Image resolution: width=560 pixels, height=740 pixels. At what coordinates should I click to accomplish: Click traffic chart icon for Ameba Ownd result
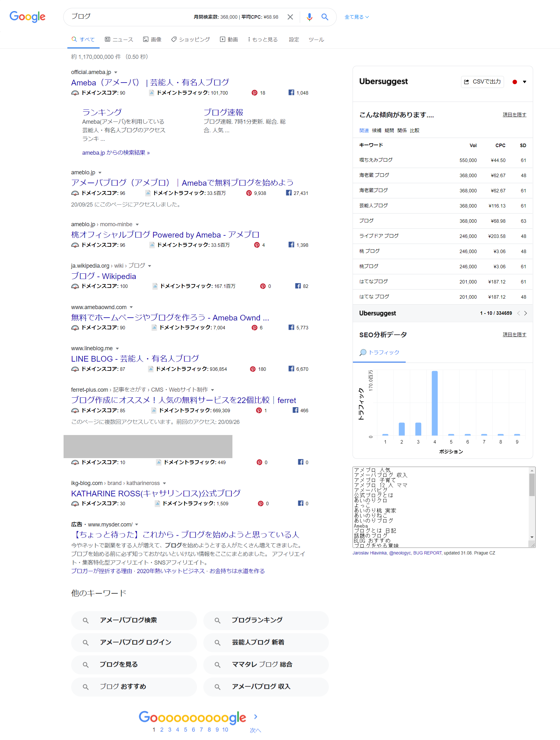click(154, 327)
